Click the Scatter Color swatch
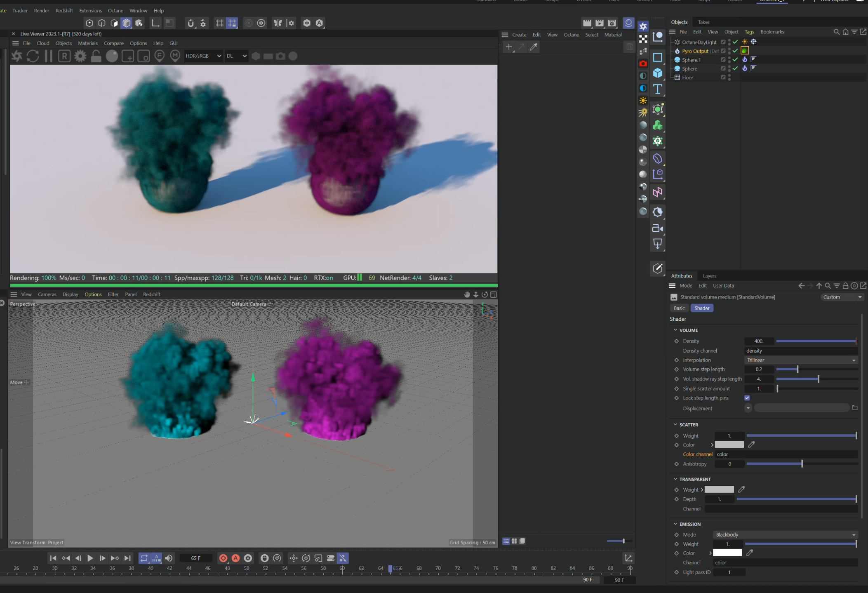Screen dimensions: 868x593 729,445
